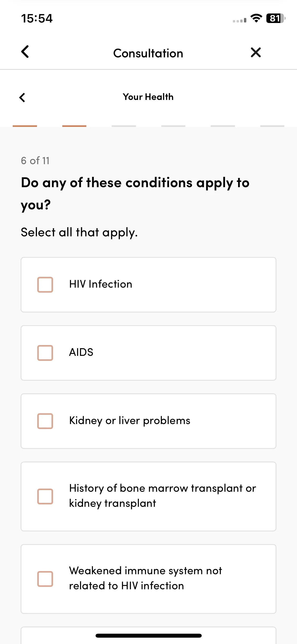This screenshot has height=644, width=297.
Task: Check the HIV Infection checkbox
Action: (45, 285)
